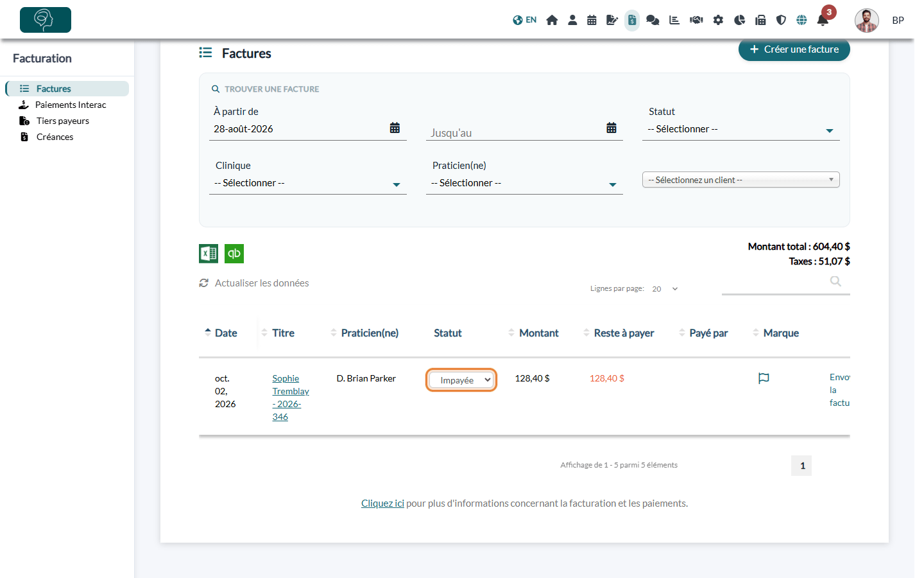Open the user avatar menu
The image size is (924, 578).
pos(867,21)
